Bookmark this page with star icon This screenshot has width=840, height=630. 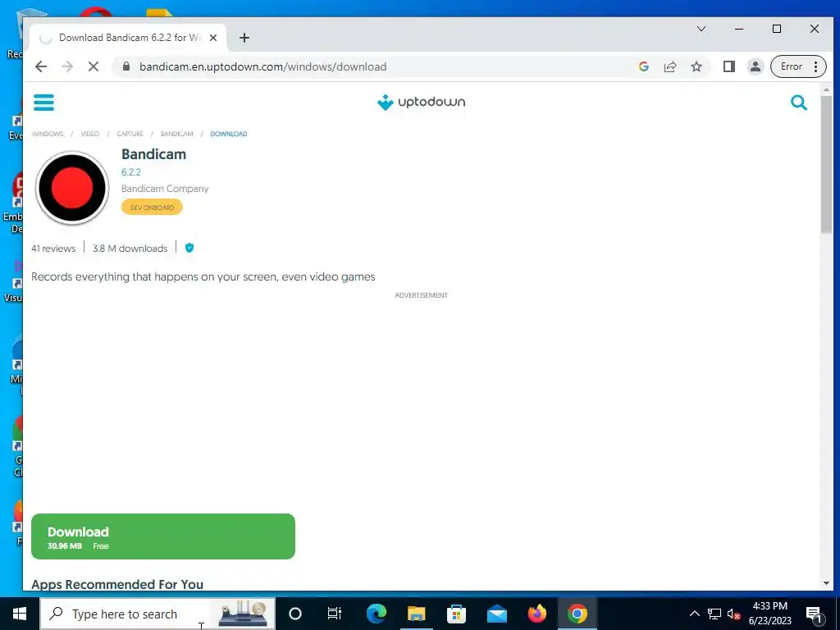click(696, 66)
